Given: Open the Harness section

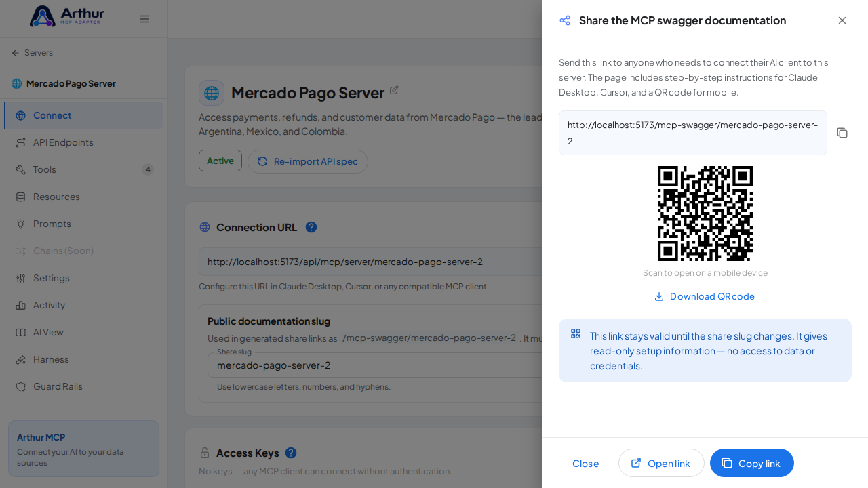Looking at the screenshot, I should [84, 359].
